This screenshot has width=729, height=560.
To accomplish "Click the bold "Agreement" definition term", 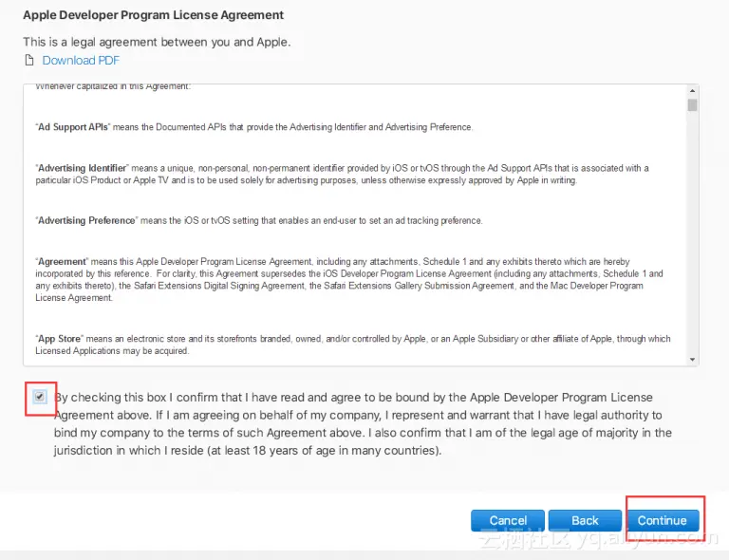I will (x=62, y=261).
